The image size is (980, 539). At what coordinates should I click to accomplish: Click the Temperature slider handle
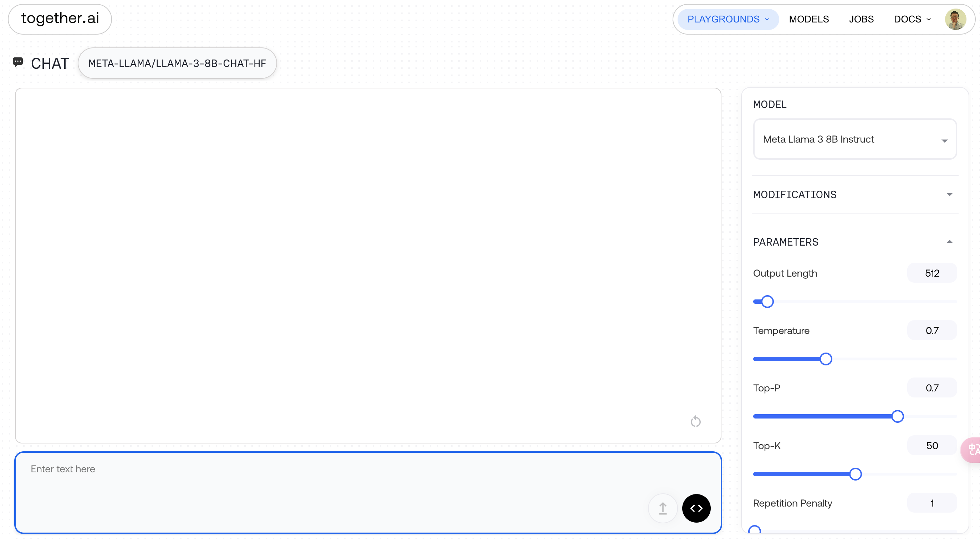(x=825, y=358)
